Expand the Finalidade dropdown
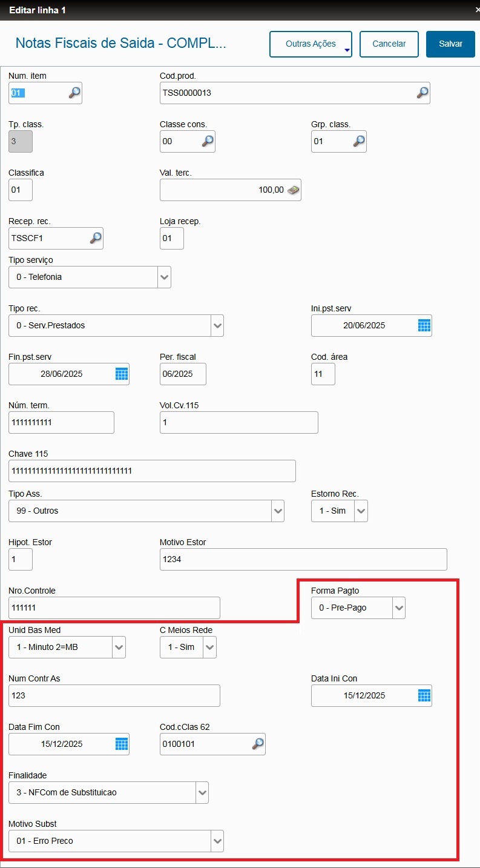This screenshot has height=868, width=480. tap(202, 792)
